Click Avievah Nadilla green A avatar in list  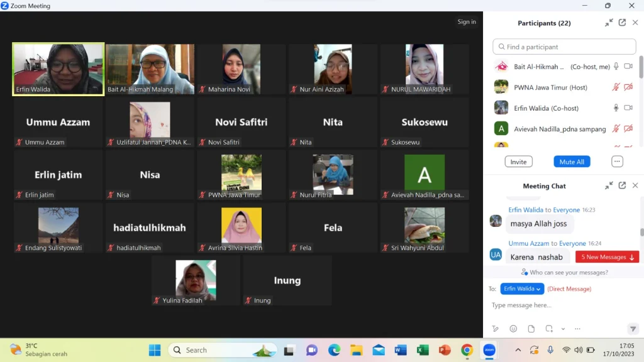pos(501,128)
